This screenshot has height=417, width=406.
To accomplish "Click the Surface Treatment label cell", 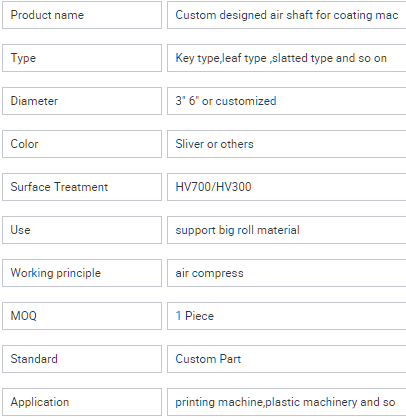I will [x=82, y=187].
